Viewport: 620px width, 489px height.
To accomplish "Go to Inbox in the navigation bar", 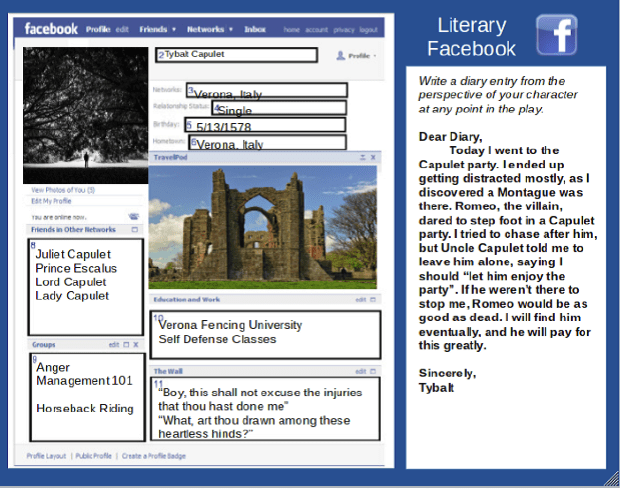I will pyautogui.click(x=255, y=30).
